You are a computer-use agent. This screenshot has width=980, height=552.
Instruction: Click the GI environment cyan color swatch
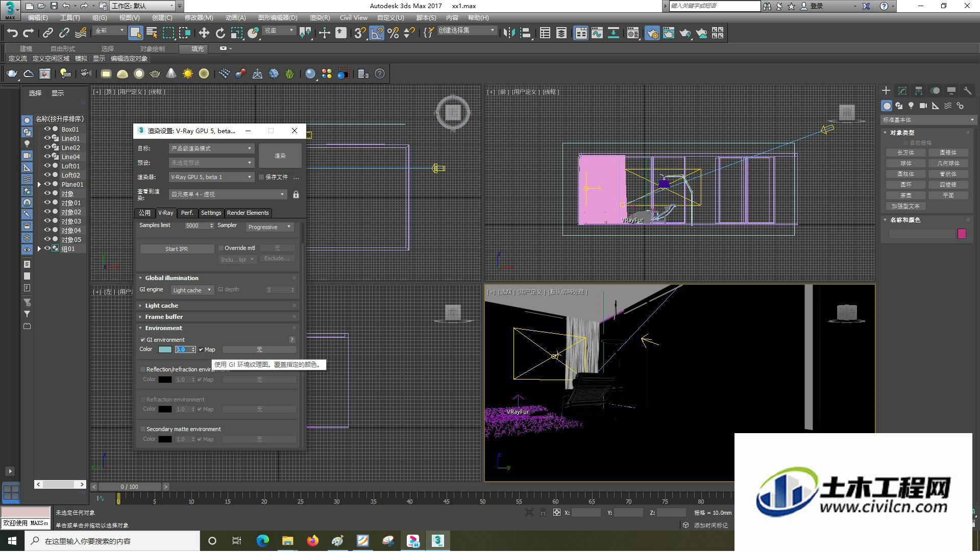(x=165, y=349)
